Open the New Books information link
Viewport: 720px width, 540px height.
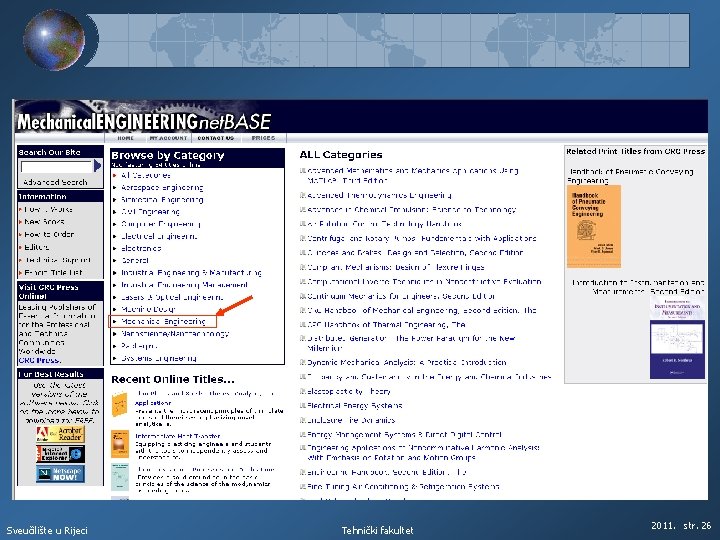coord(44,221)
